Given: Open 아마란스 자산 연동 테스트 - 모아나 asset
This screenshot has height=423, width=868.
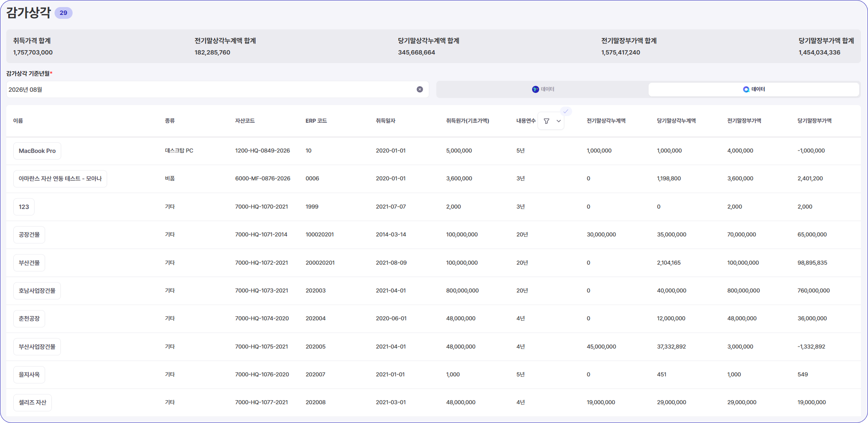Looking at the screenshot, I should tap(60, 179).
